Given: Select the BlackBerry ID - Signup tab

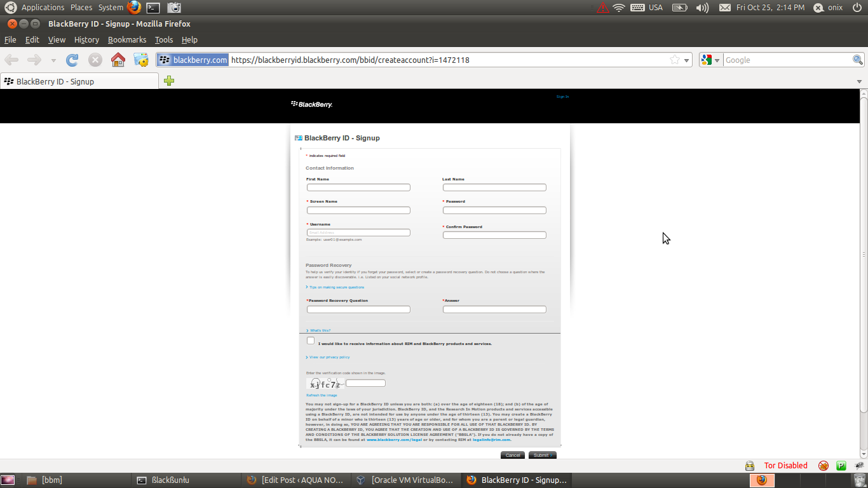Looking at the screenshot, I should click(79, 81).
